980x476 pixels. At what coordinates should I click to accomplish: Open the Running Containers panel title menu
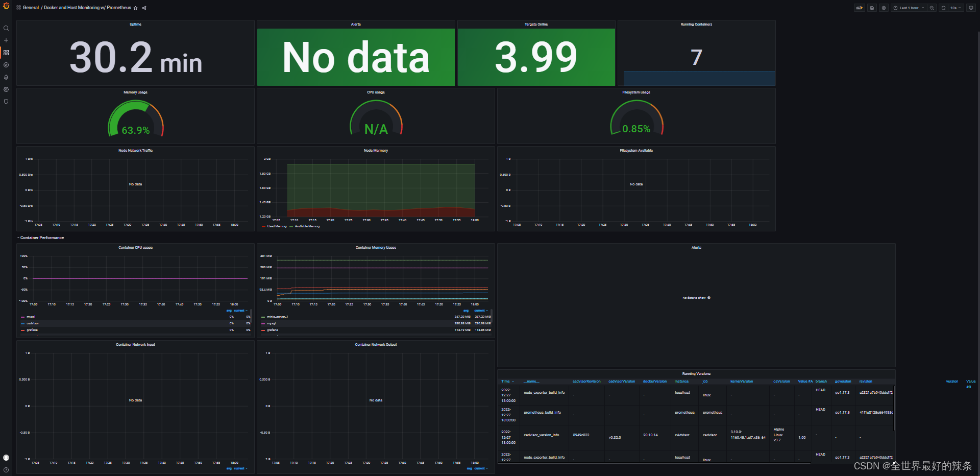pos(696,24)
